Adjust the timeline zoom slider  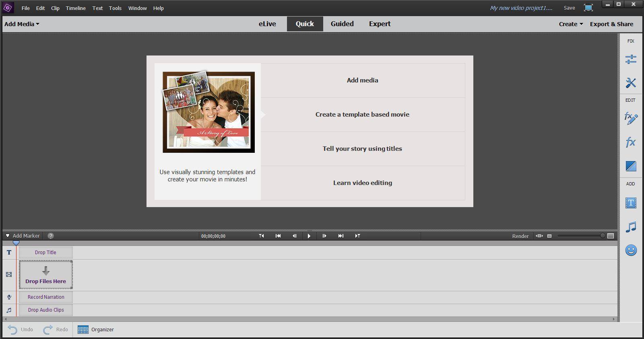(x=602, y=236)
